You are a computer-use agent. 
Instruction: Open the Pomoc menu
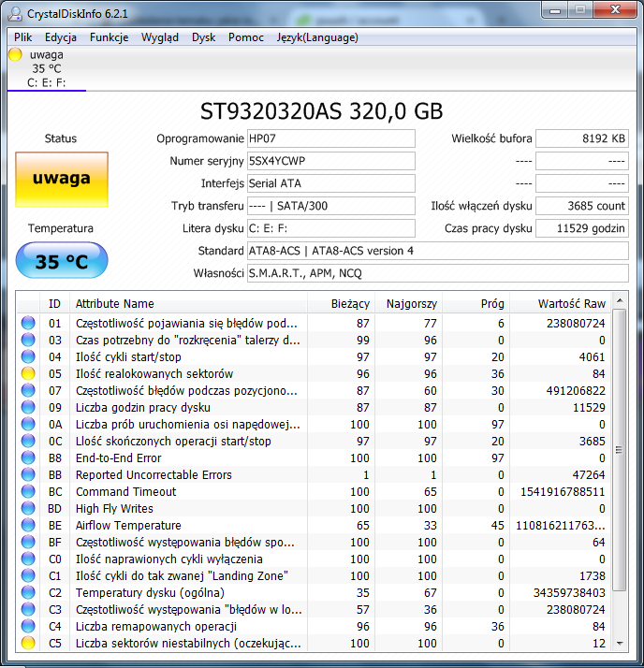pyautogui.click(x=246, y=37)
